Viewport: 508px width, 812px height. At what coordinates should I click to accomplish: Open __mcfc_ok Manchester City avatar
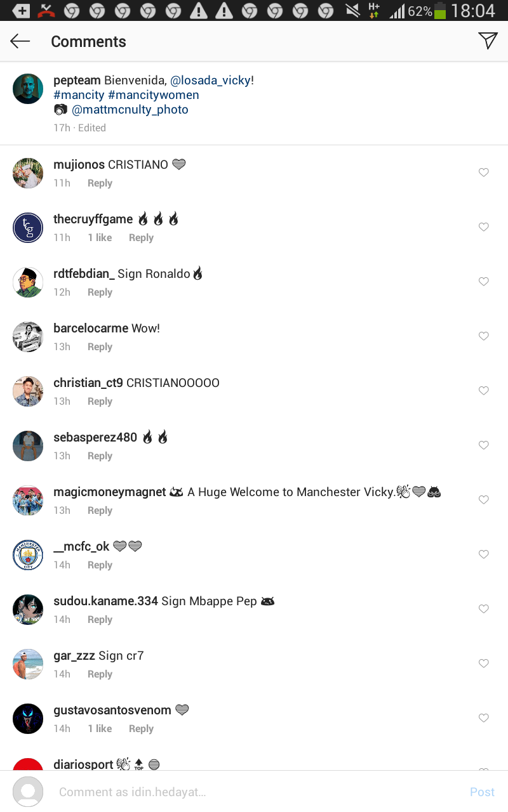[28, 556]
